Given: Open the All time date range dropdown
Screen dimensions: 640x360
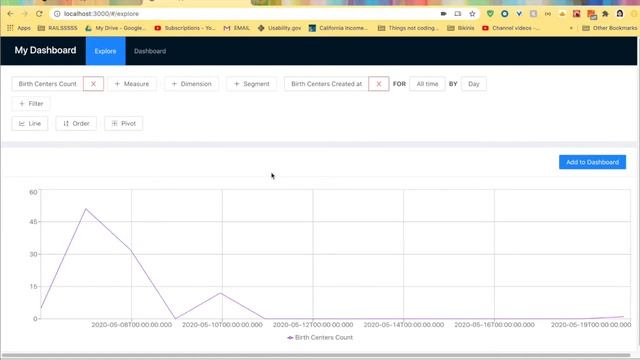Looking at the screenshot, I should point(427,84).
